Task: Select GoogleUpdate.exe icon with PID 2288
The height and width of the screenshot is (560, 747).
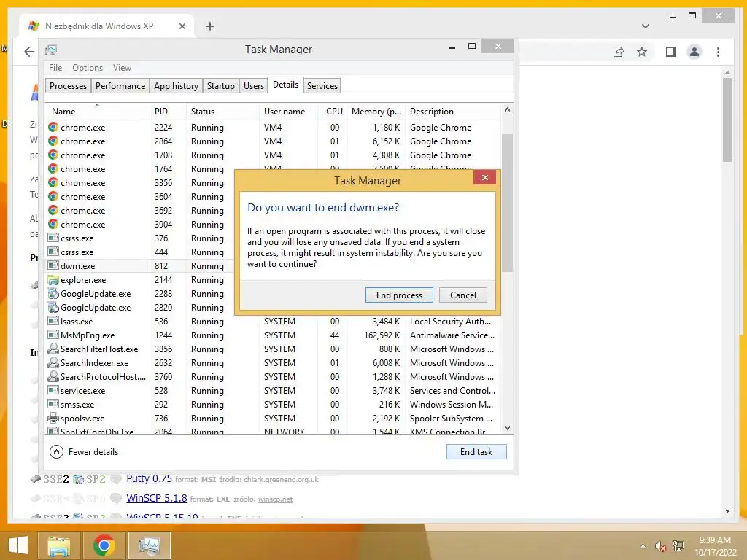Action: (53, 293)
